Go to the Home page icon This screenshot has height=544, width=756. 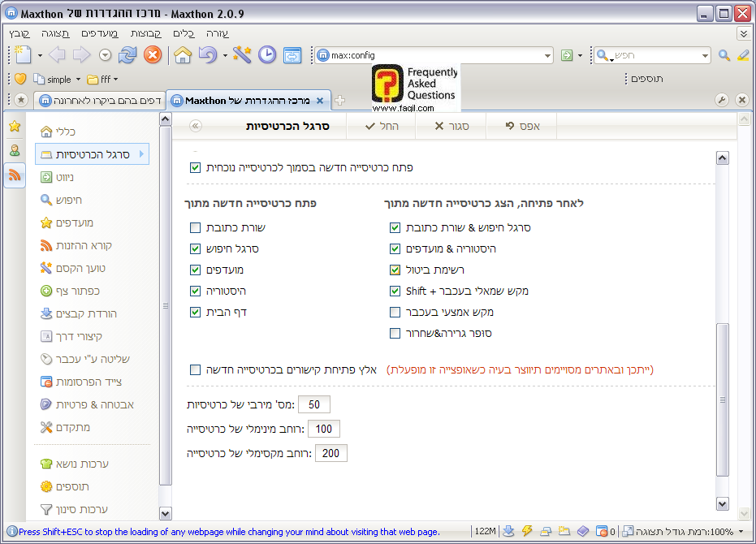(x=183, y=55)
